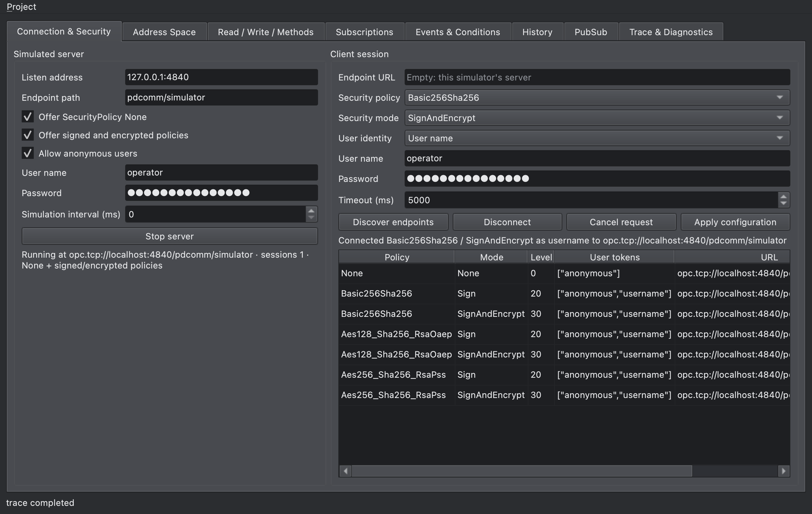Select the Aes128_Sha256_RsaOaep Sign row
Viewport: 812px width, 514px height.
tap(564, 334)
